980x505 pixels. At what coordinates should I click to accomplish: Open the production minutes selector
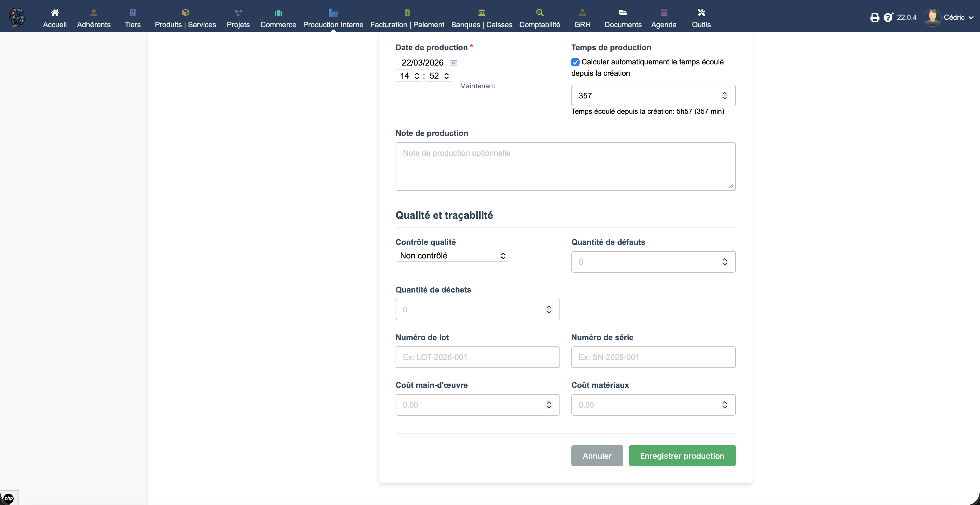[x=439, y=76]
